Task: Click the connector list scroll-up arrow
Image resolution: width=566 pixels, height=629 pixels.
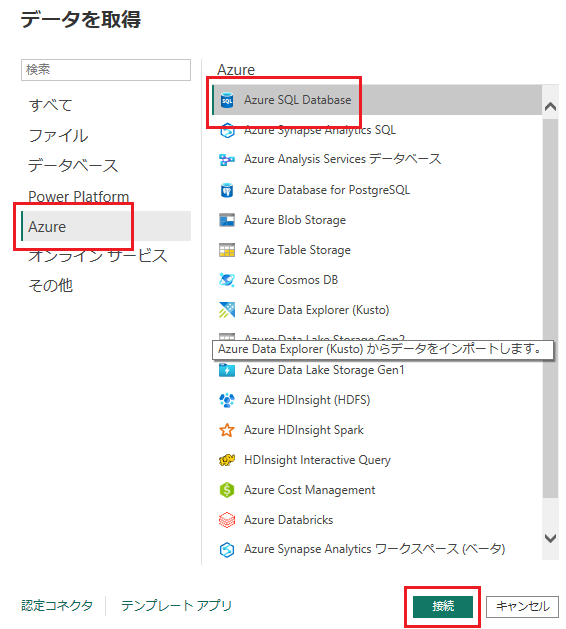Action: point(550,107)
